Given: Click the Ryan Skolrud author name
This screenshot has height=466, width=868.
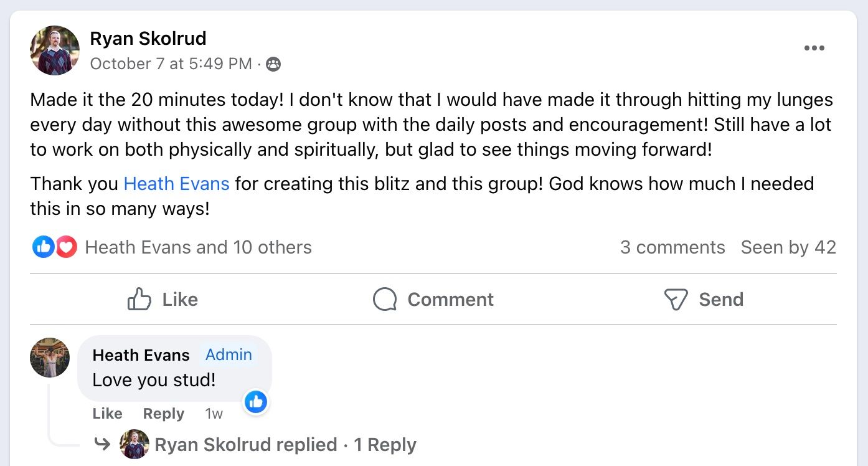Looking at the screenshot, I should 148,39.
